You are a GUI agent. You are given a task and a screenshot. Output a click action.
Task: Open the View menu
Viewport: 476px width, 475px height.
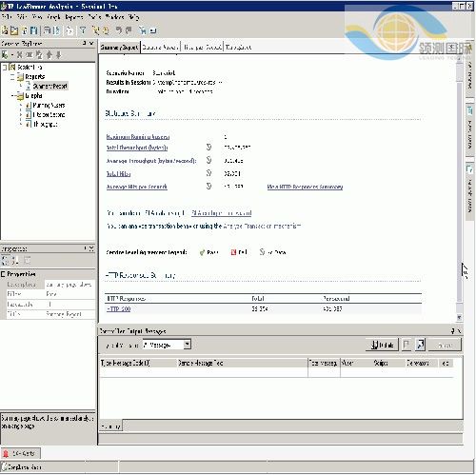(x=37, y=16)
